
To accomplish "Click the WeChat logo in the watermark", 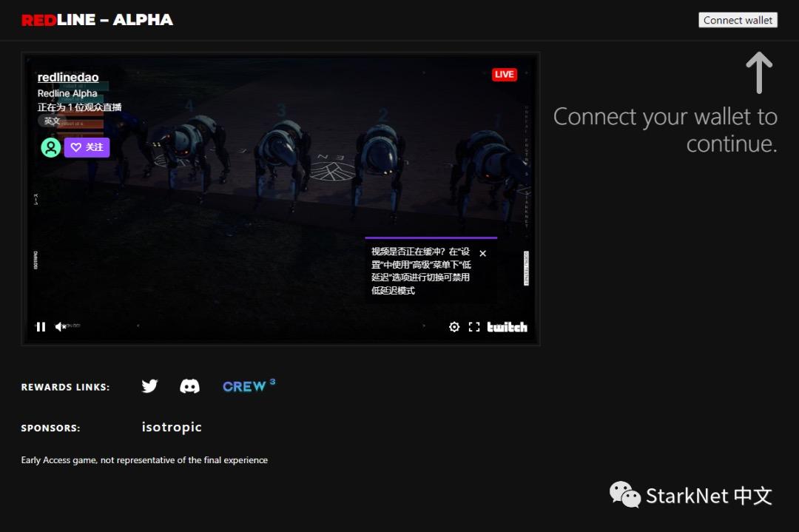I will [x=624, y=494].
